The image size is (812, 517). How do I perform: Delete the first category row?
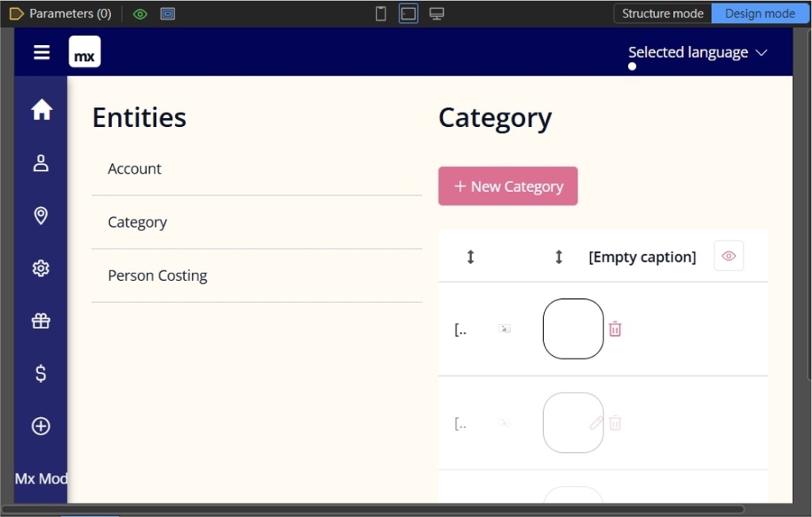(x=615, y=329)
